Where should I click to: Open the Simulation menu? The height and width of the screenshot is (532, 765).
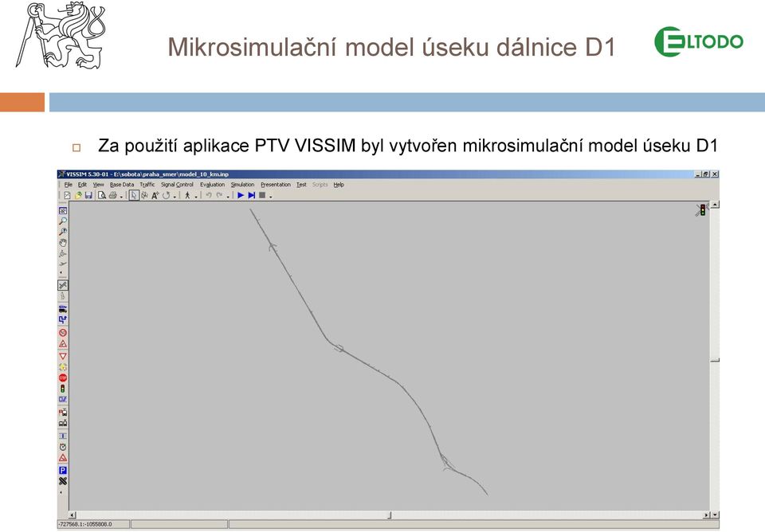click(x=242, y=185)
